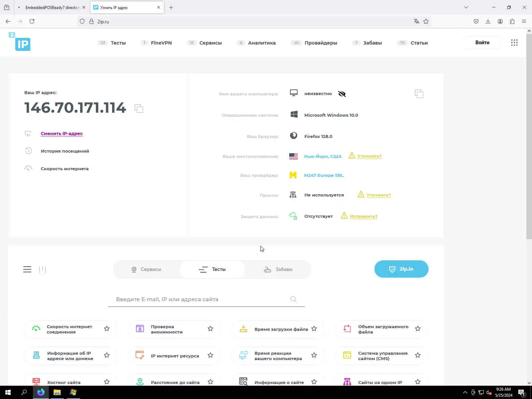Viewport: 532px width, 399px height.
Task: Favorite 'Проверка анонимности' star
Action: 210,329
